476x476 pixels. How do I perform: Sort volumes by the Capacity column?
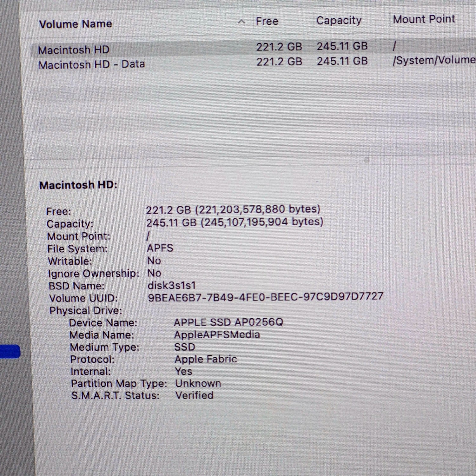pyautogui.click(x=339, y=20)
